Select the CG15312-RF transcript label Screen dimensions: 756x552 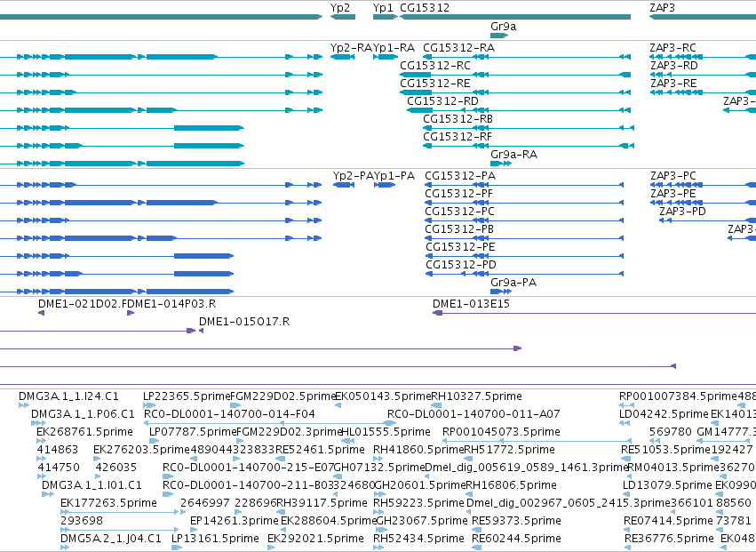pyautogui.click(x=458, y=137)
